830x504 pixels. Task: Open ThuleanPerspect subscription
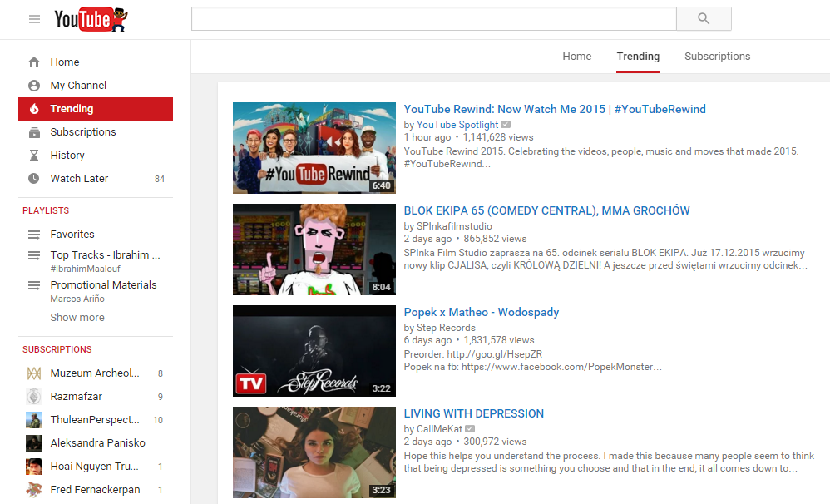coord(96,420)
